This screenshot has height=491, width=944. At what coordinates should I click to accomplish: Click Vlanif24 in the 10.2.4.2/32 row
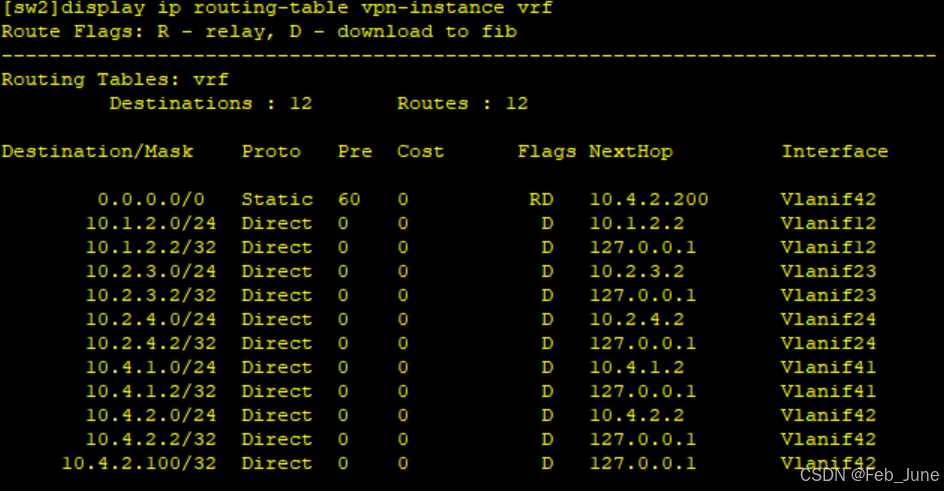(x=828, y=343)
